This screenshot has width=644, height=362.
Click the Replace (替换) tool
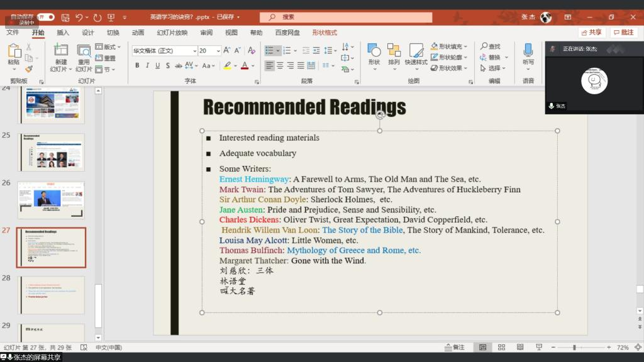tap(491, 57)
